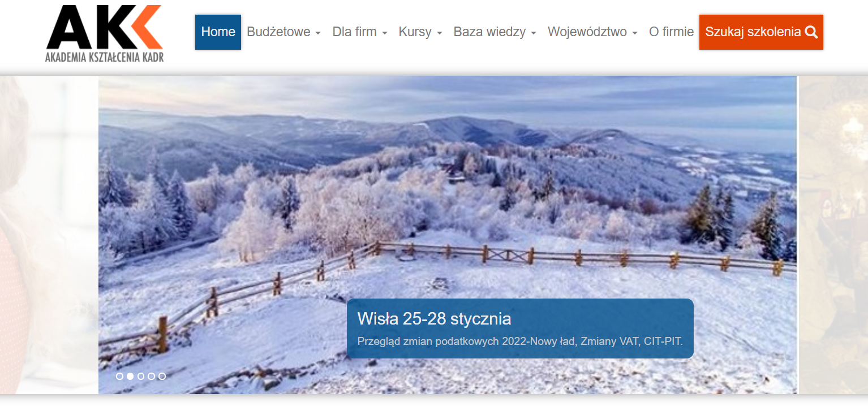Open the O firmie page
This screenshot has height=415, width=868.
(x=671, y=32)
